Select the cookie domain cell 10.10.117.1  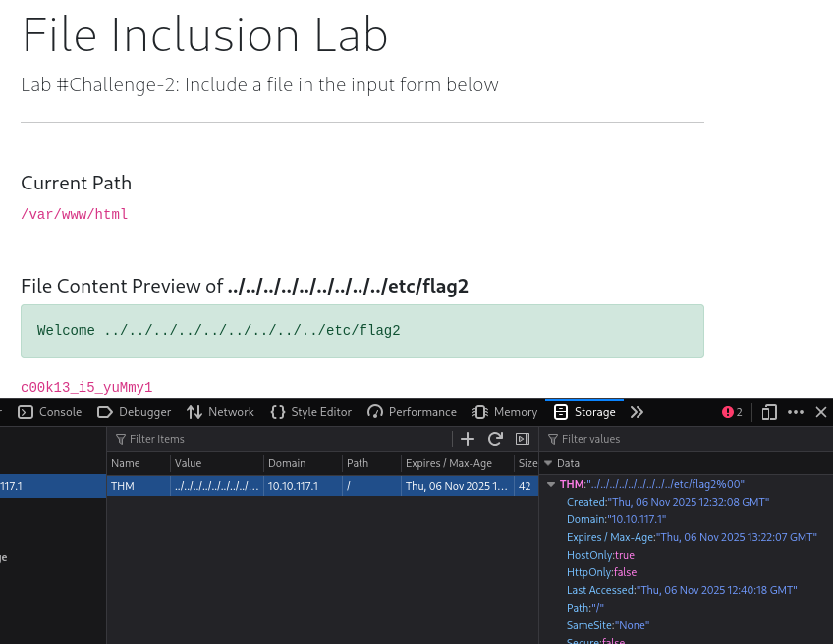(x=303, y=486)
